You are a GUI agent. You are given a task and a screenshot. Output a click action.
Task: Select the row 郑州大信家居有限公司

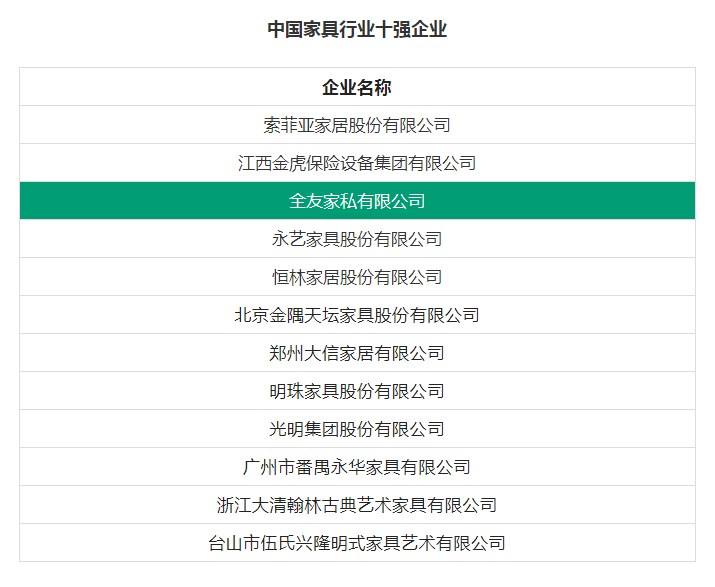coord(358,353)
